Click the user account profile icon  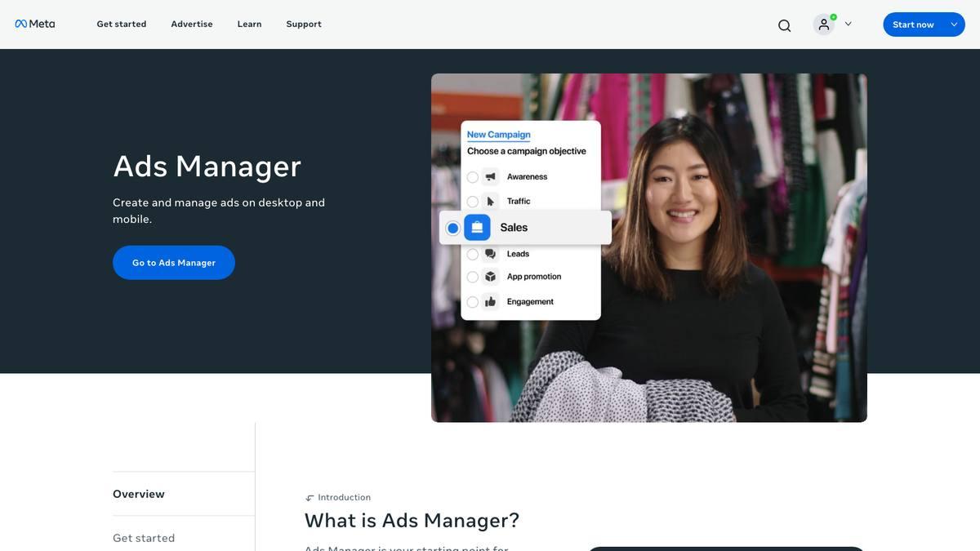(x=824, y=24)
